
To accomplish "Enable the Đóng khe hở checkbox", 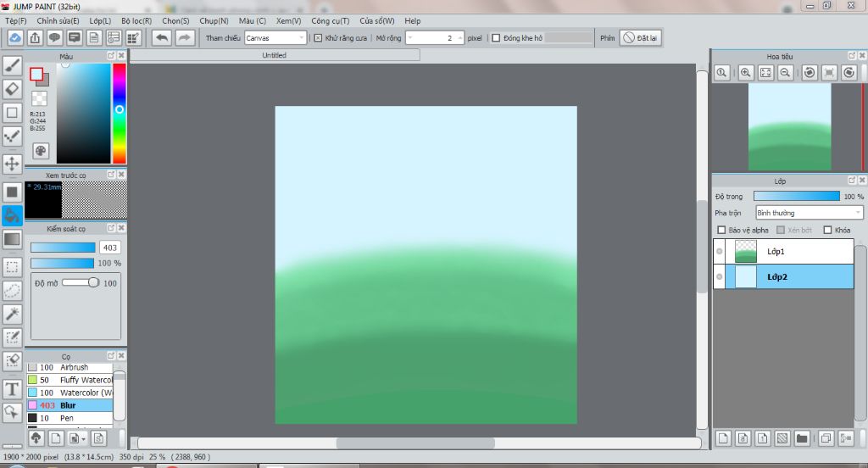I will [496, 38].
